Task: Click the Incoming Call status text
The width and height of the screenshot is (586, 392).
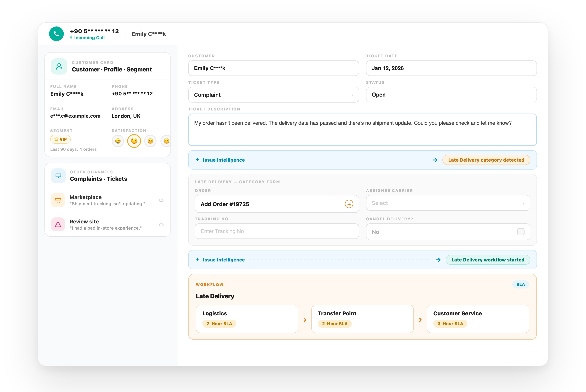Action: click(x=89, y=37)
